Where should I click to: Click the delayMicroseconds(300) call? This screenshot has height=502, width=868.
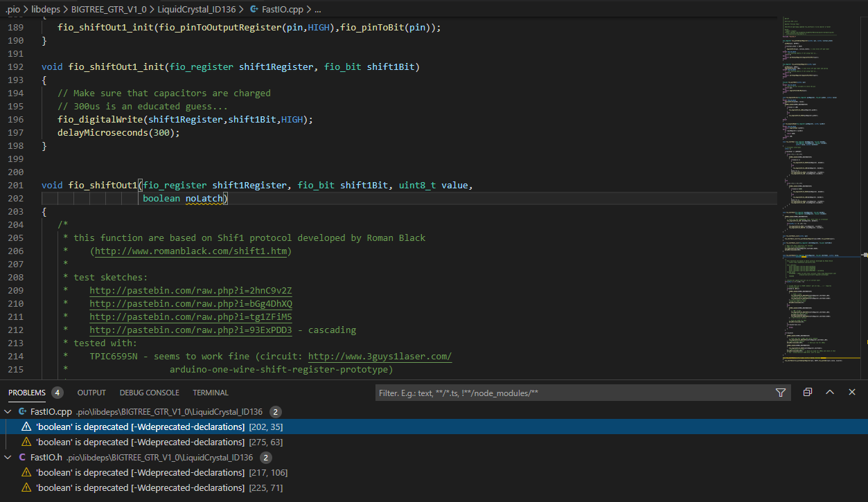(x=118, y=132)
